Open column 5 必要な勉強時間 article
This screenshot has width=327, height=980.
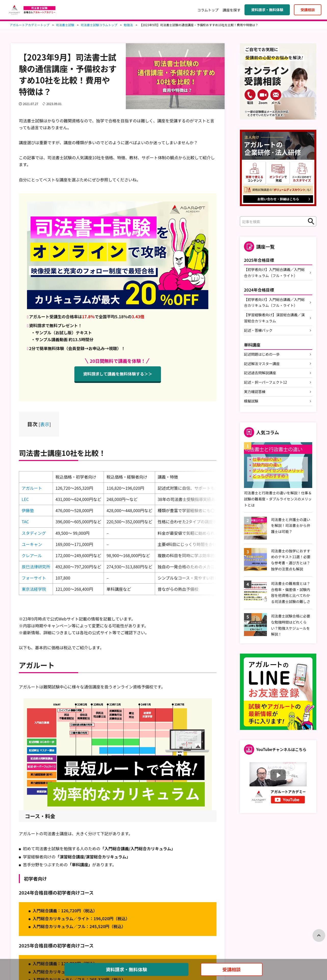click(278, 625)
